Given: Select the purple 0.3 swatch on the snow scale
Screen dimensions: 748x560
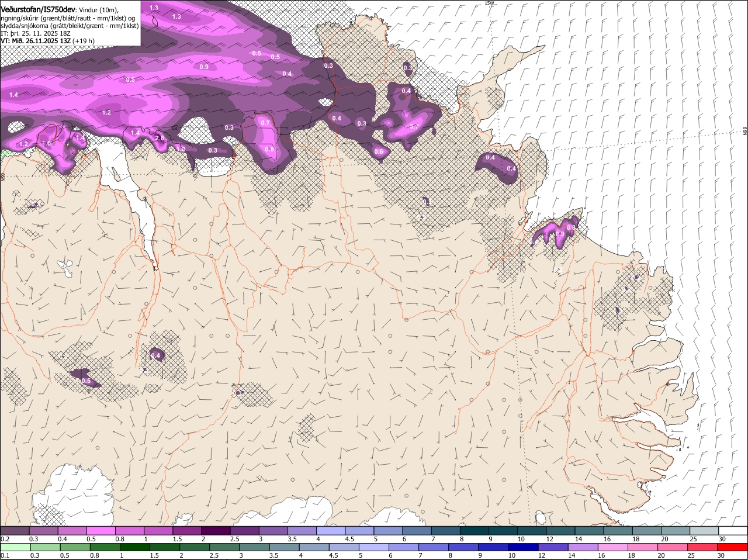Looking at the screenshot, I should pyautogui.click(x=43, y=531).
